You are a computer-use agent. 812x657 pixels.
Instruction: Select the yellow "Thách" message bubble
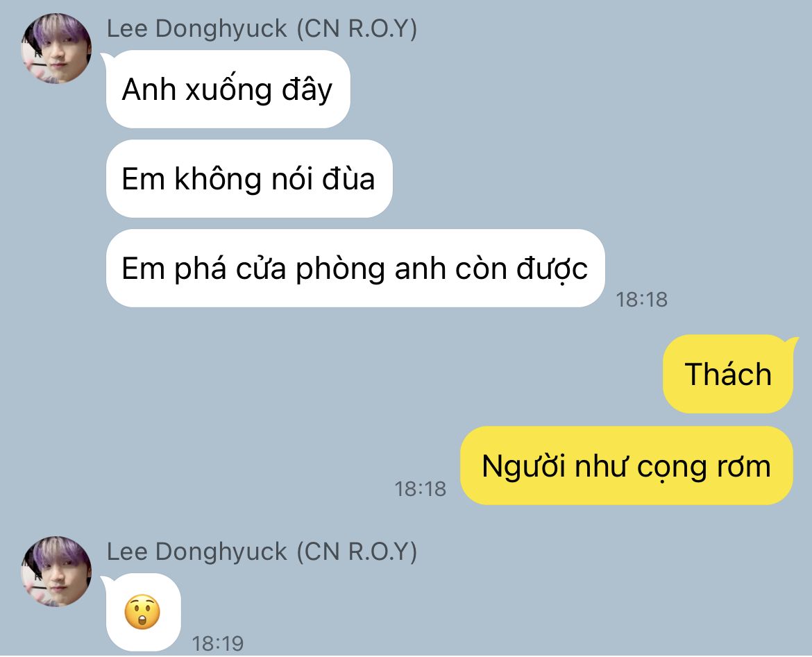pyautogui.click(x=727, y=374)
